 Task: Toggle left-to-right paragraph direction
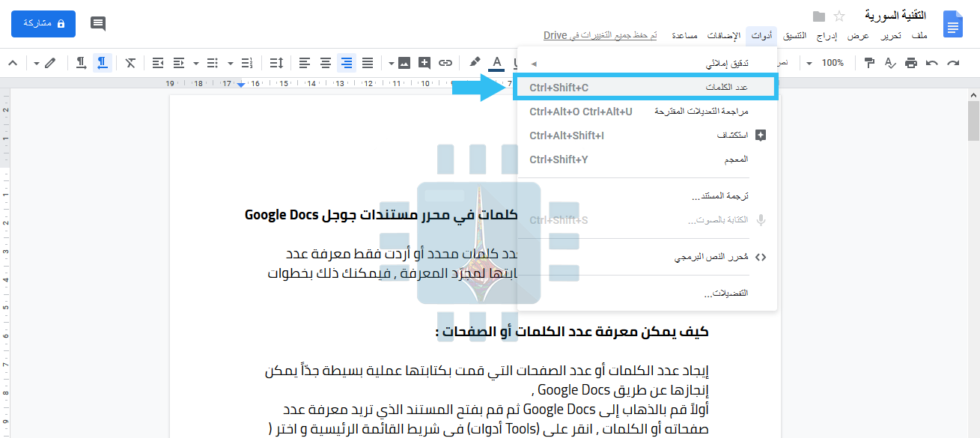pos(82,63)
